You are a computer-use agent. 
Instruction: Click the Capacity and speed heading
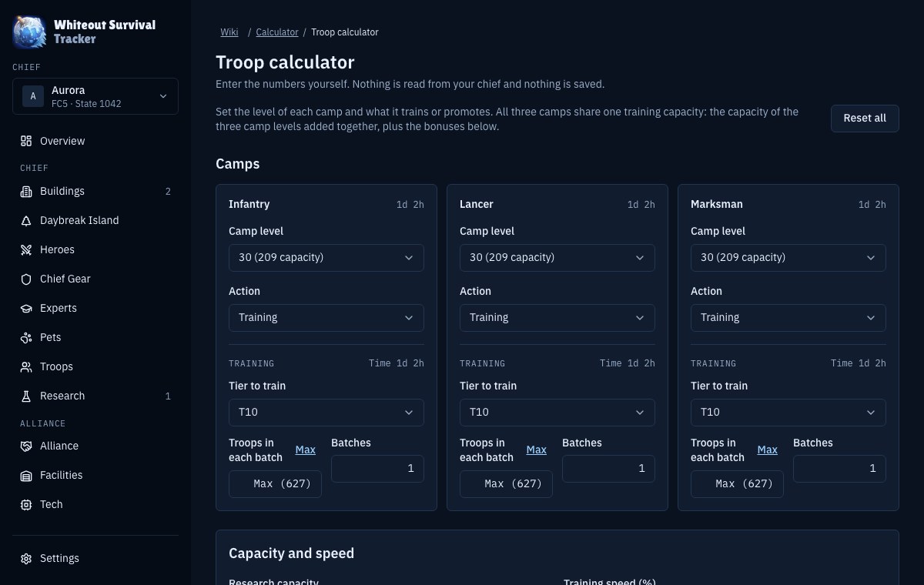(x=291, y=553)
